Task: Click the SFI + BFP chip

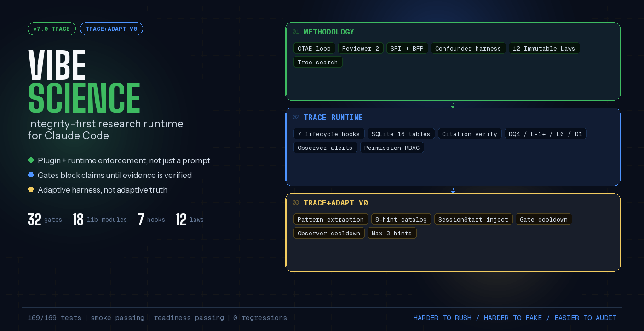Action: pos(407,48)
